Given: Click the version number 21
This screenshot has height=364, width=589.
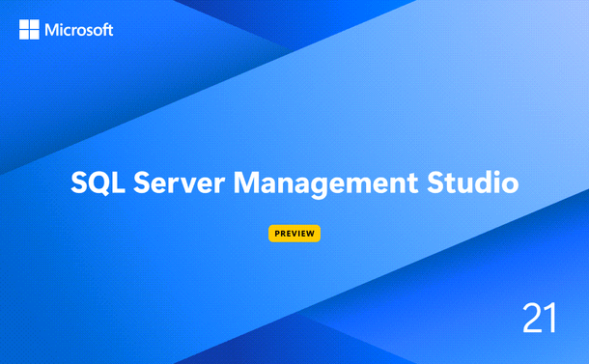Looking at the screenshot, I should click(540, 318).
